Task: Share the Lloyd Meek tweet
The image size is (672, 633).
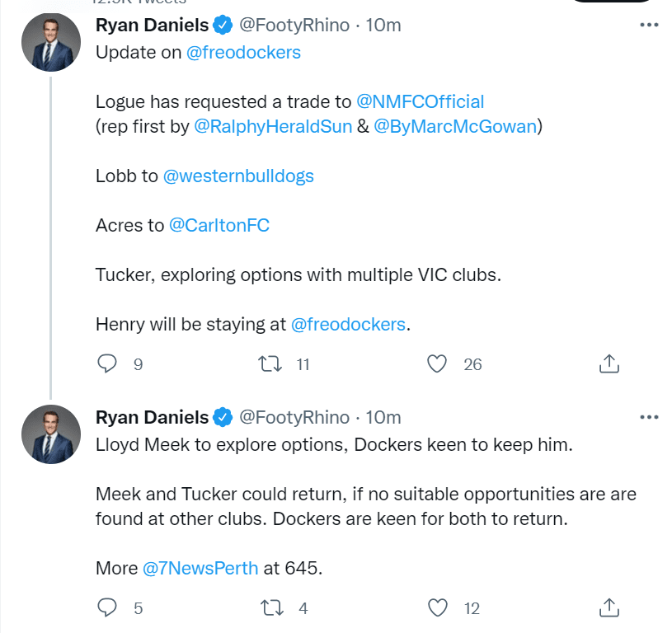Action: [x=608, y=608]
